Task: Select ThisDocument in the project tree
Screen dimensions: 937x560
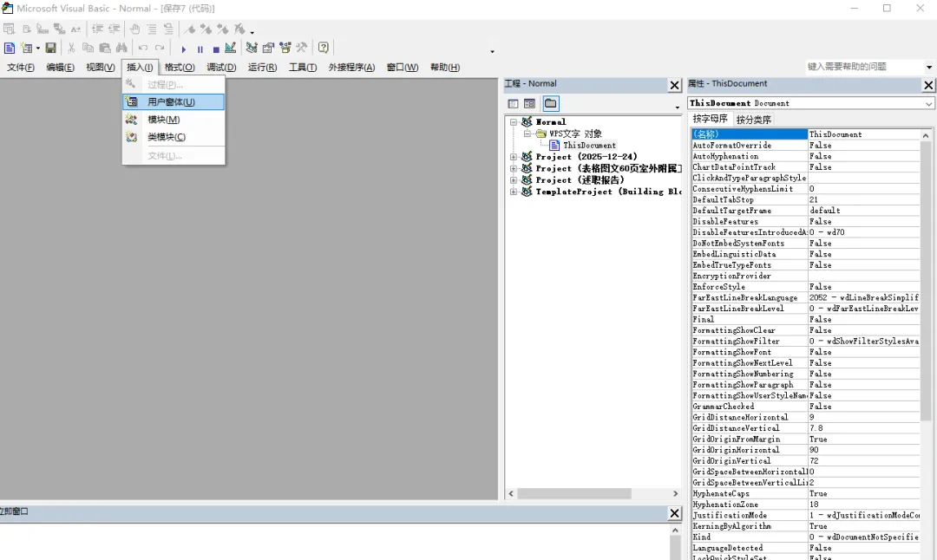Action: pyautogui.click(x=589, y=145)
